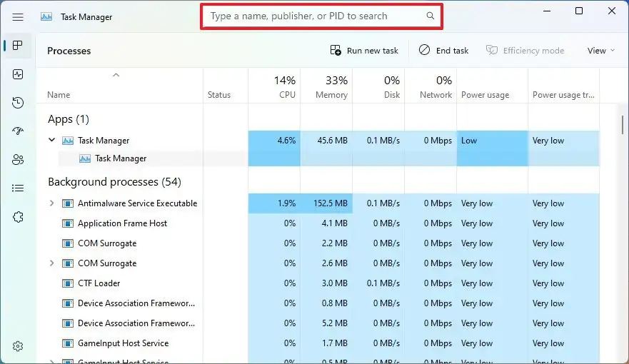Open the Details sidebar icon

point(18,188)
